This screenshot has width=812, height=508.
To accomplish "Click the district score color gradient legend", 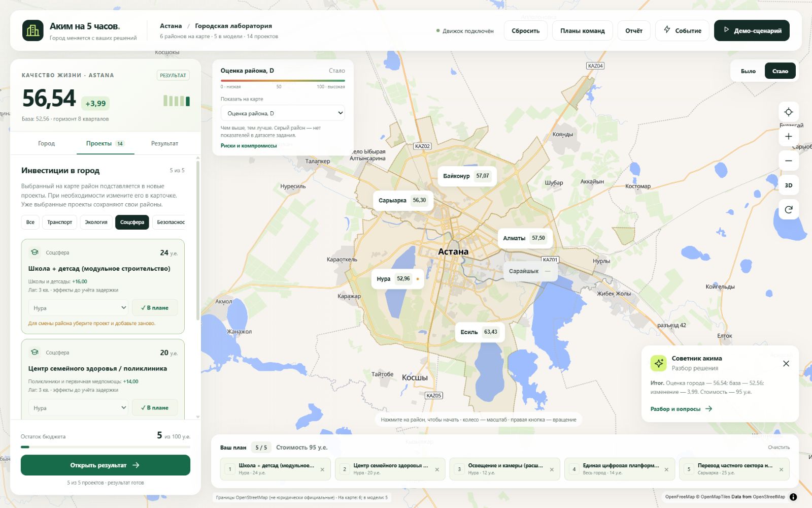I will [283, 80].
